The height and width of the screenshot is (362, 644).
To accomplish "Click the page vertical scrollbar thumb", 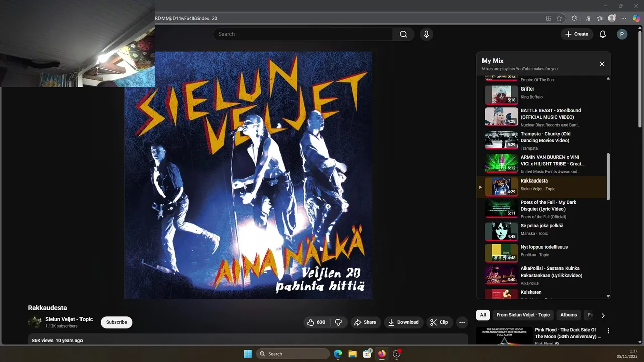I will [x=640, y=79].
